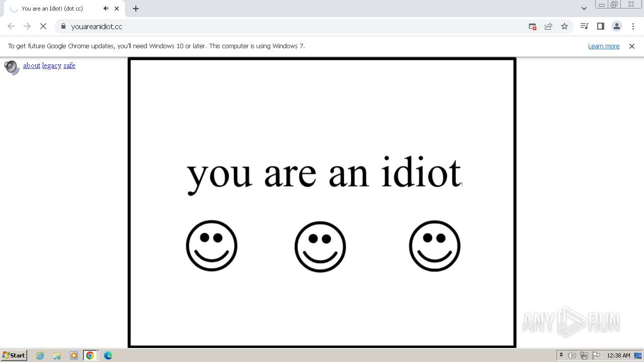
Task: Open a new tab with the plus button
Action: click(136, 9)
